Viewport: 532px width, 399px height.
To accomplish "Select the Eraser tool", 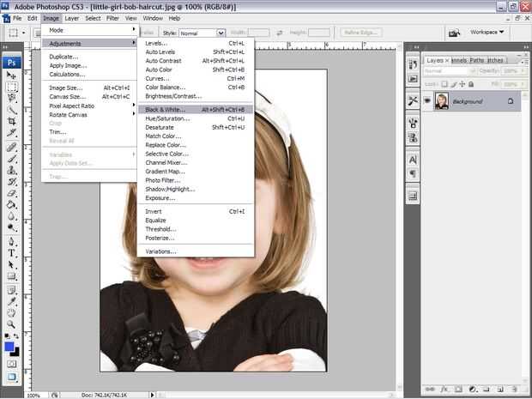I will (11, 193).
